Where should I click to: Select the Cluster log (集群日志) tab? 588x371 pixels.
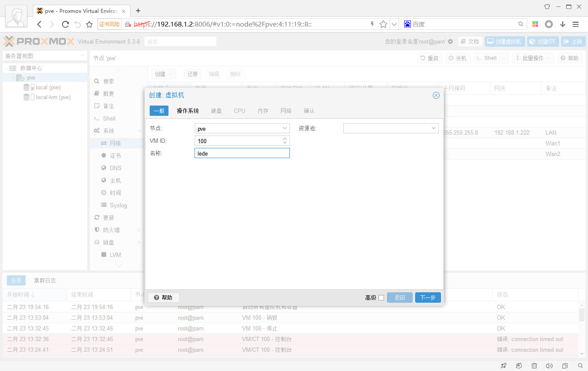[45, 280]
